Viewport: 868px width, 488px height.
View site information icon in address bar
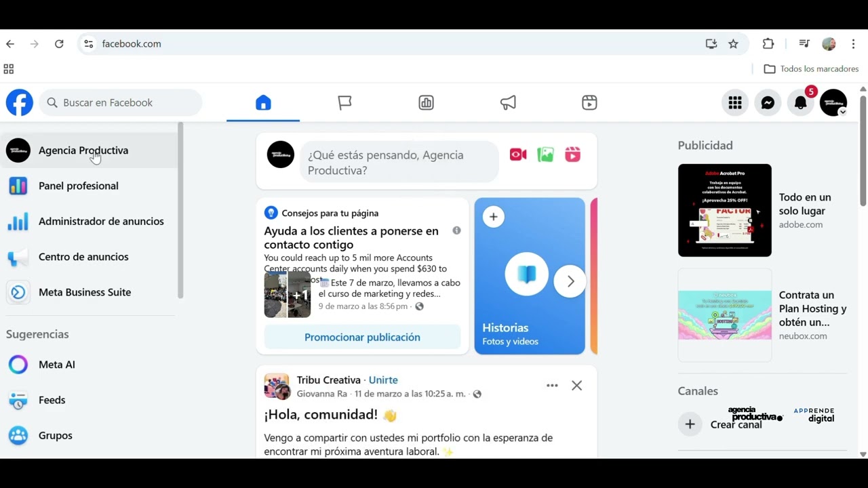[88, 44]
